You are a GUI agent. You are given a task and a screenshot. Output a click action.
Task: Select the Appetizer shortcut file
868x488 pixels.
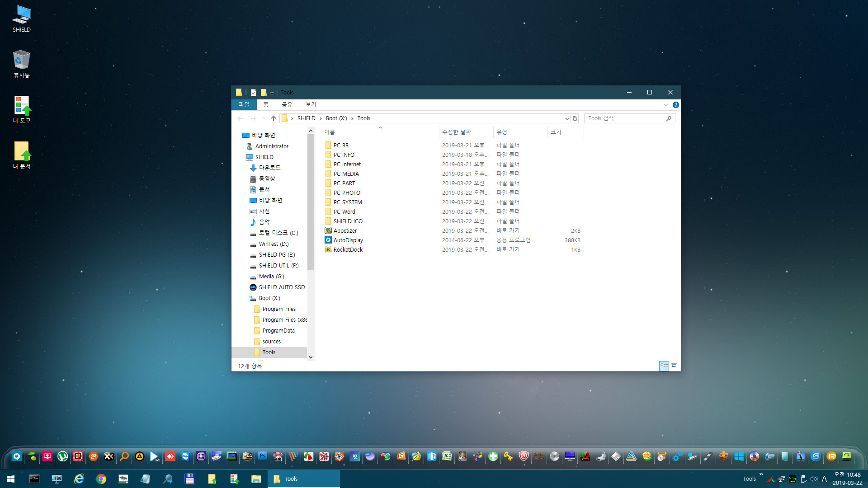[x=345, y=230]
